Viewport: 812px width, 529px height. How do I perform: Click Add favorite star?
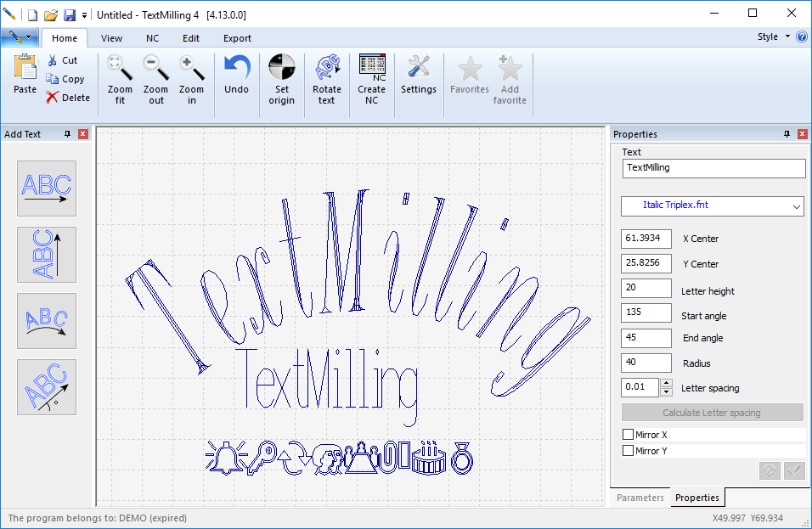[510, 79]
